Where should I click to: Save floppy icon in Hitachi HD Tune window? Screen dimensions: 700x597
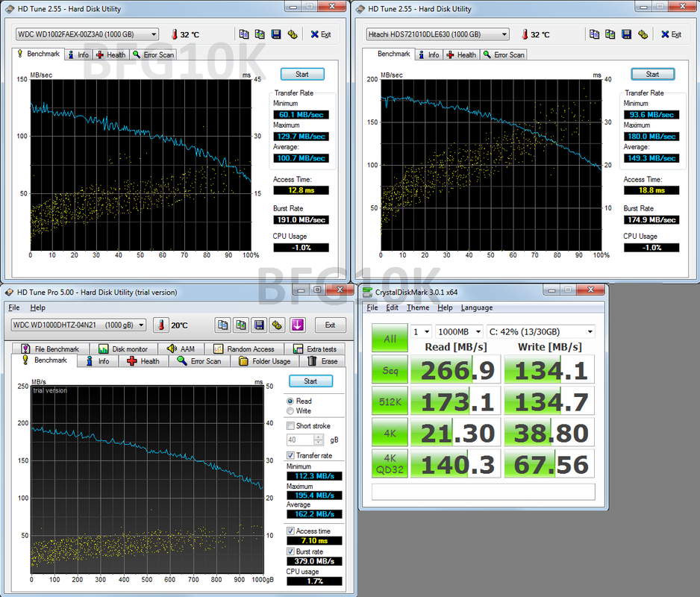pos(626,34)
